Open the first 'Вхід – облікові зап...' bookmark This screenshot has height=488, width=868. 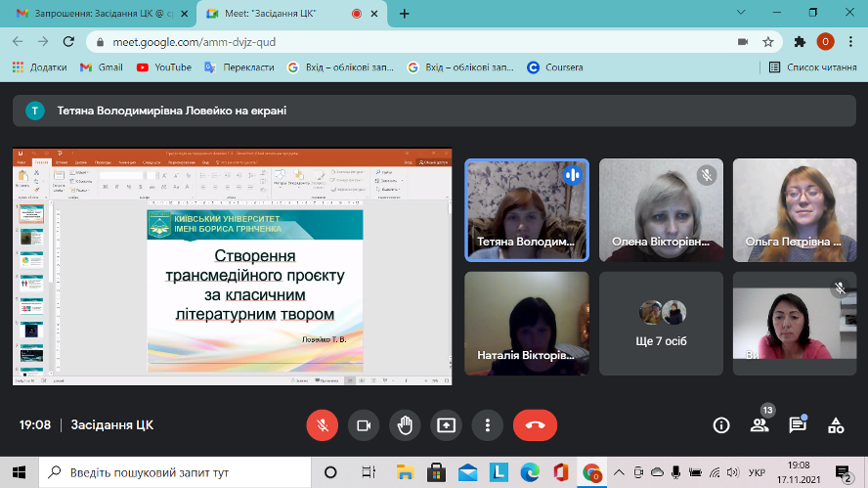(x=340, y=67)
